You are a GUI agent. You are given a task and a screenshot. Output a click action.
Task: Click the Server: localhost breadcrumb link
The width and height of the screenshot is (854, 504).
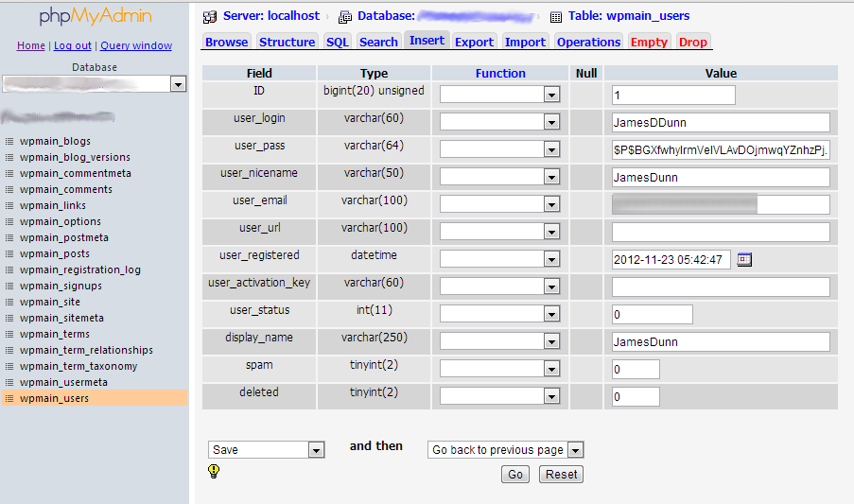pos(271,16)
